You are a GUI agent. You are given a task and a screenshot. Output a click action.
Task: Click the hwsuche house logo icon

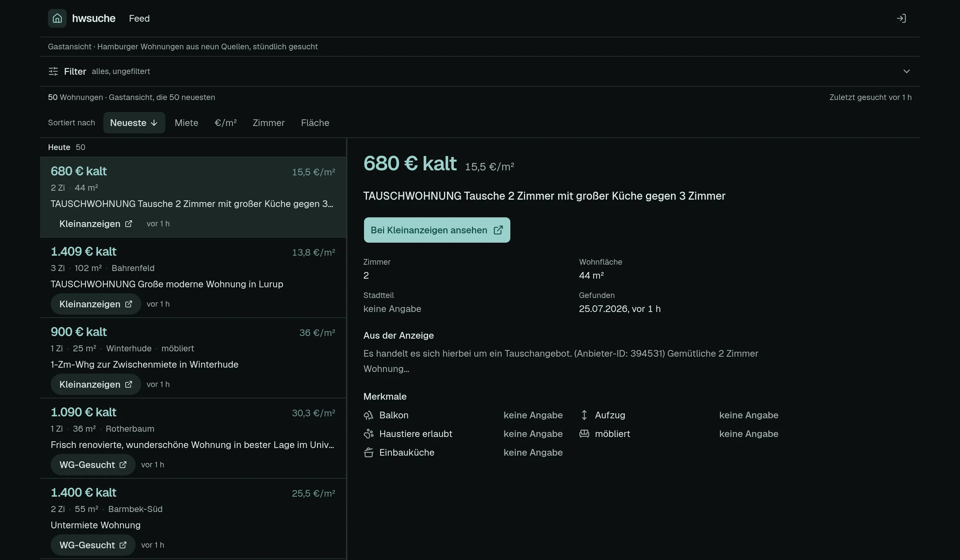(57, 18)
